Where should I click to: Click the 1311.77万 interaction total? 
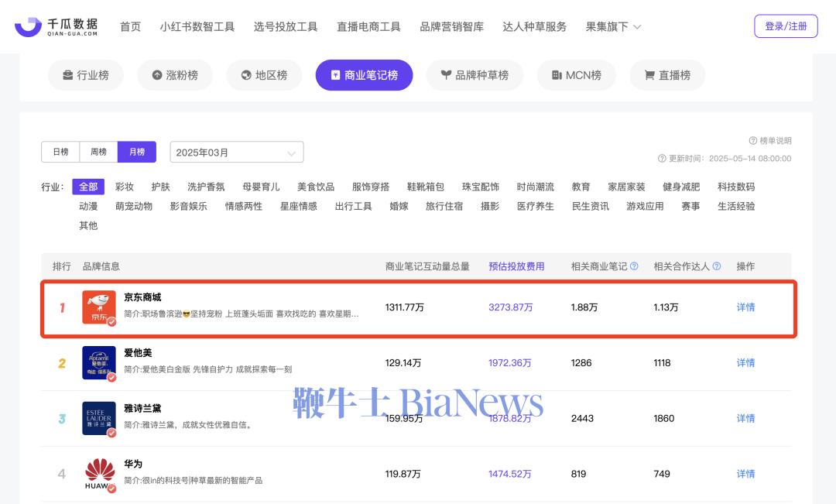(405, 307)
